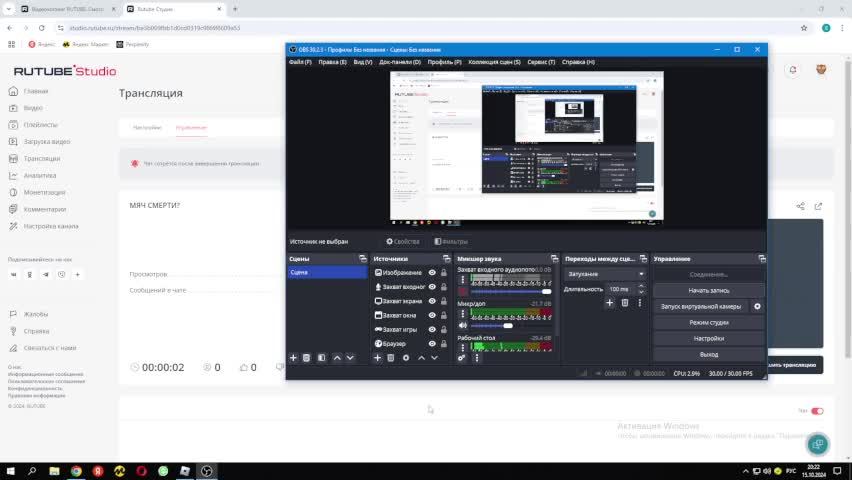Open Микшер звука bottom three-dot menu
Screen dimensions: 852x480
pos(477,358)
